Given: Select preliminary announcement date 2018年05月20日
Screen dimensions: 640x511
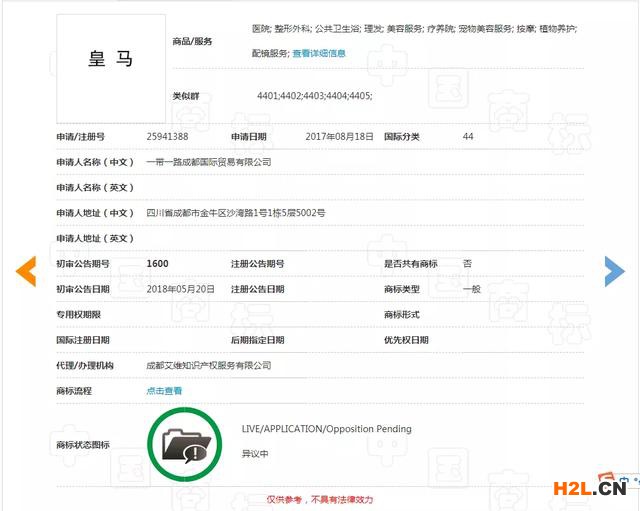Looking at the screenshot, I should click(180, 289).
